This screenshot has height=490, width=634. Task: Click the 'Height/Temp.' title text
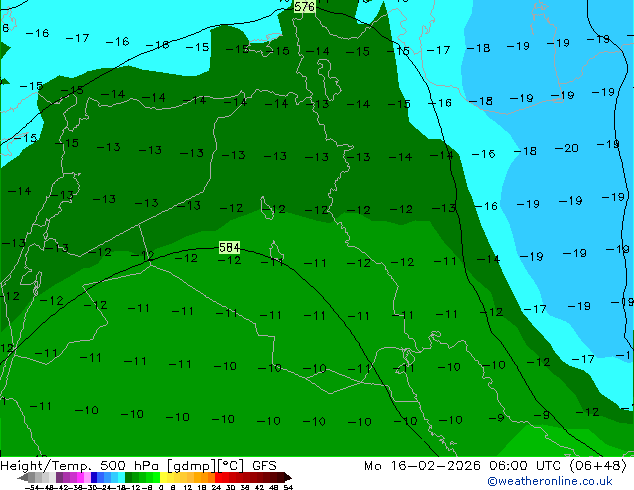tap(48, 466)
